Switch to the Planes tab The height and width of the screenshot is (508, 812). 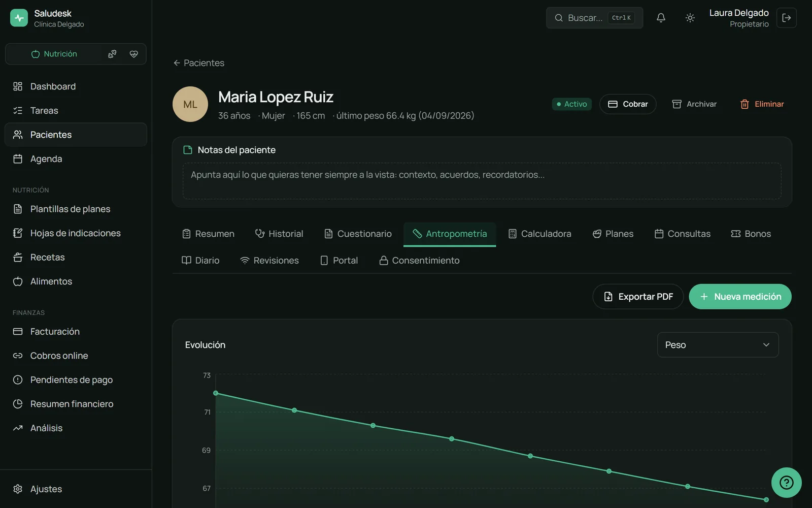[x=613, y=234]
